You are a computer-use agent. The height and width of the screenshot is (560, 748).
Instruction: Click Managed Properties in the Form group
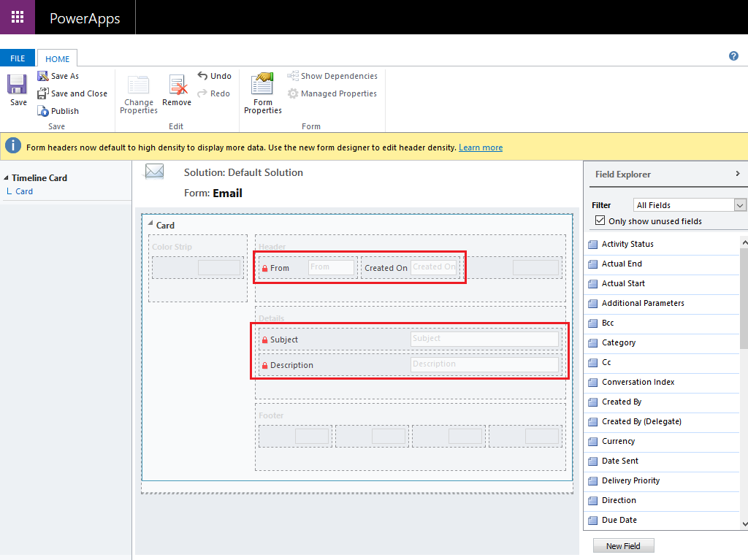[332, 93]
